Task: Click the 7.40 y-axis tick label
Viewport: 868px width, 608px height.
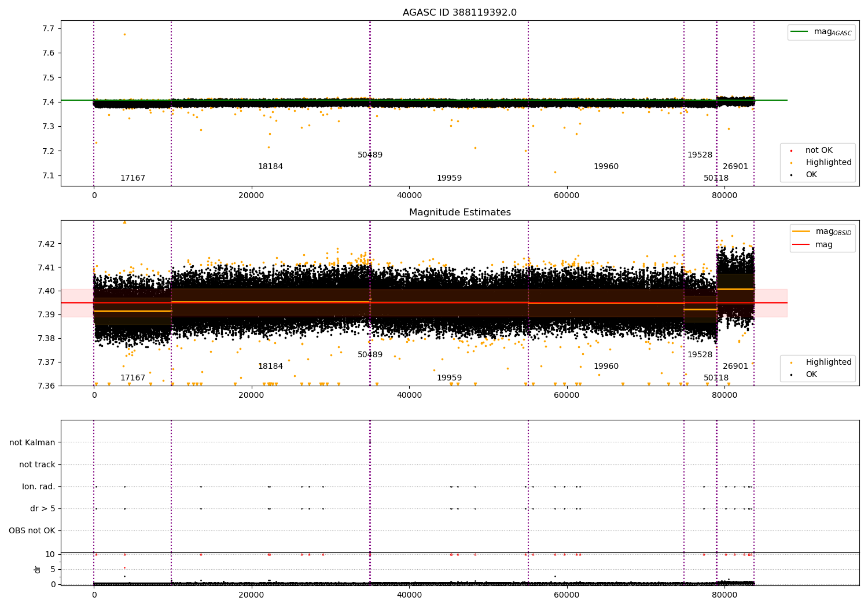Action: (x=47, y=291)
